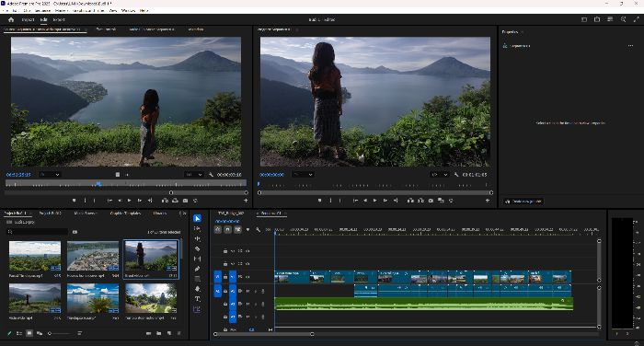Select the Pen tool
Screen dimensions: 644x346
click(x=197, y=269)
